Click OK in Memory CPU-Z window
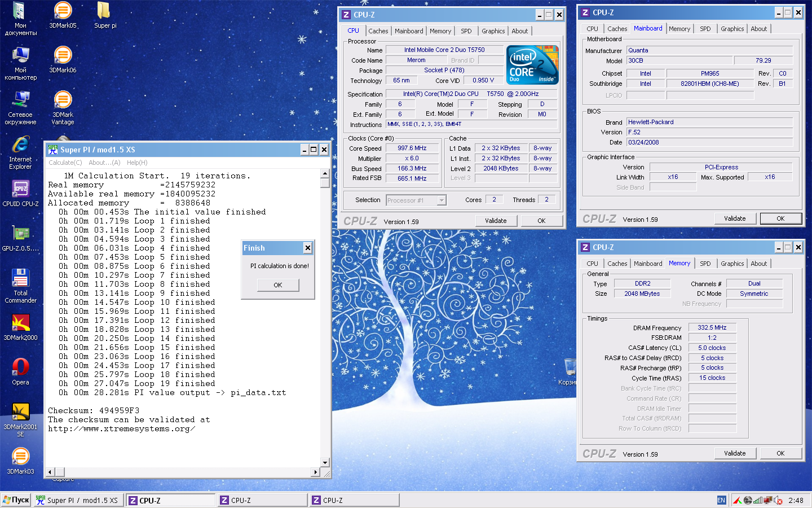The height and width of the screenshot is (508, 812). (780, 453)
